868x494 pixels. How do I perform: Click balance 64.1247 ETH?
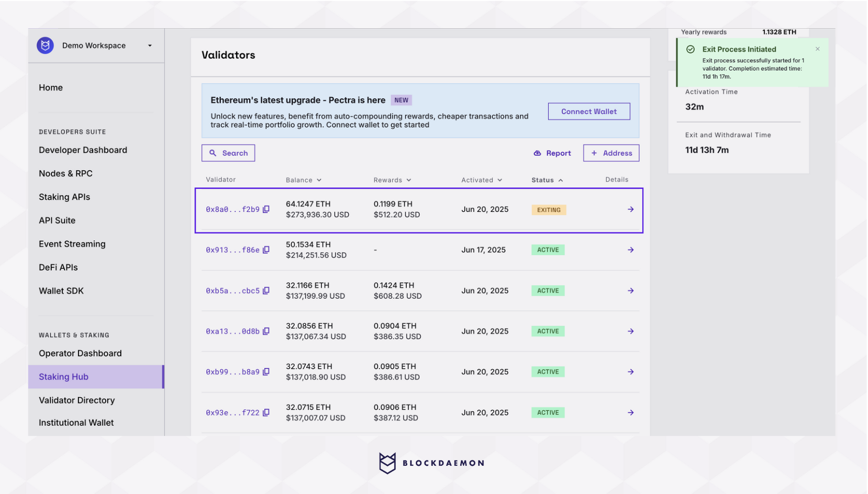308,204
